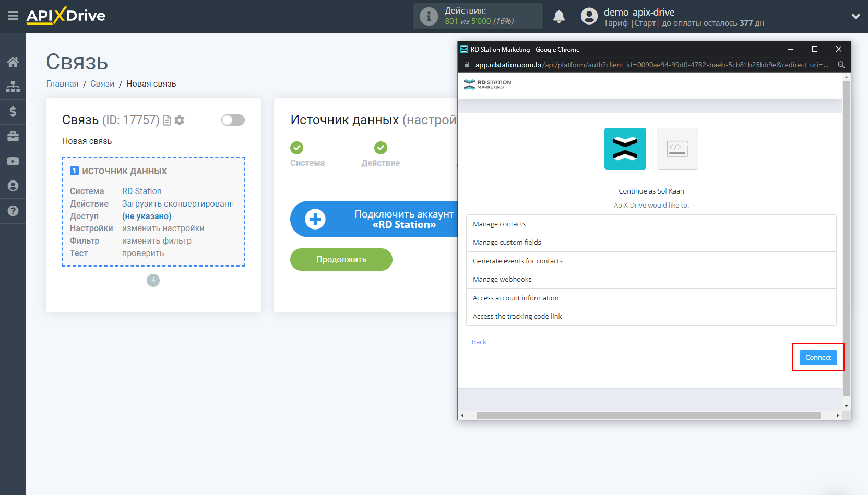The height and width of the screenshot is (495, 868).
Task: Click the Система step checkmark
Action: [x=297, y=148]
